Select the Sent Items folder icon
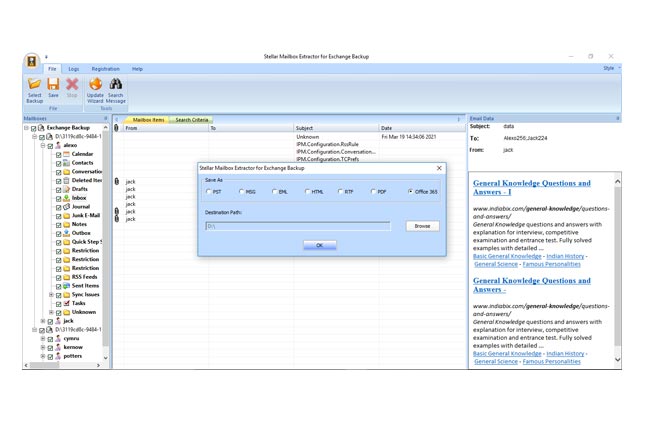Image resolution: width=645 pixels, height=421 pixels. [x=66, y=286]
